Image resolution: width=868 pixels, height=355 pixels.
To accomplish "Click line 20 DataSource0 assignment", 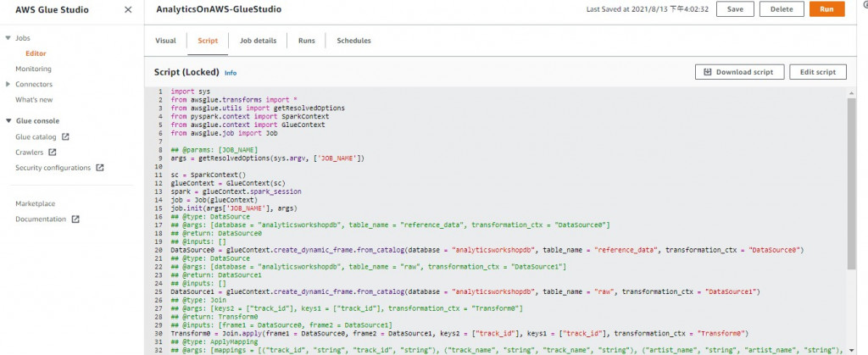I will point(487,250).
